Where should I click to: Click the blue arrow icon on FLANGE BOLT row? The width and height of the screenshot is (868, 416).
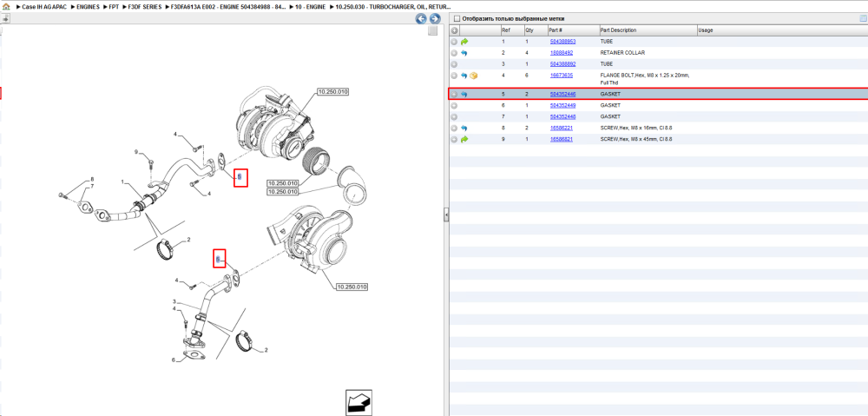coord(464,76)
